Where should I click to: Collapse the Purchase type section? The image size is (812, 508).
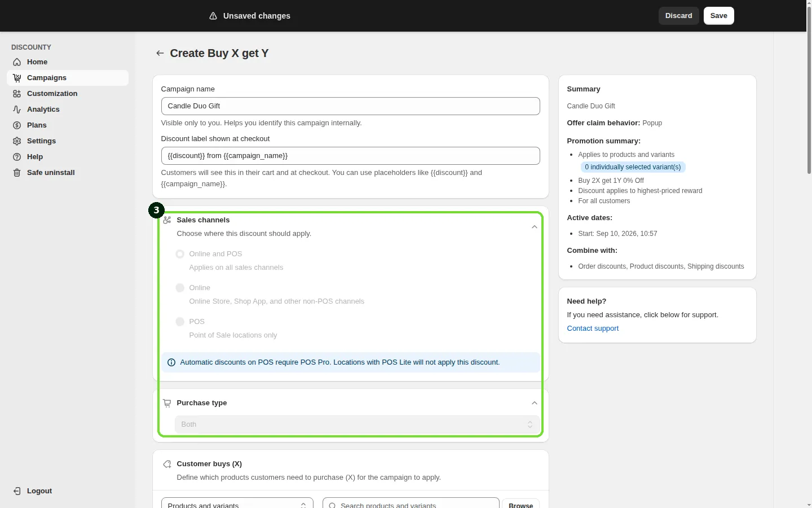[x=535, y=403]
